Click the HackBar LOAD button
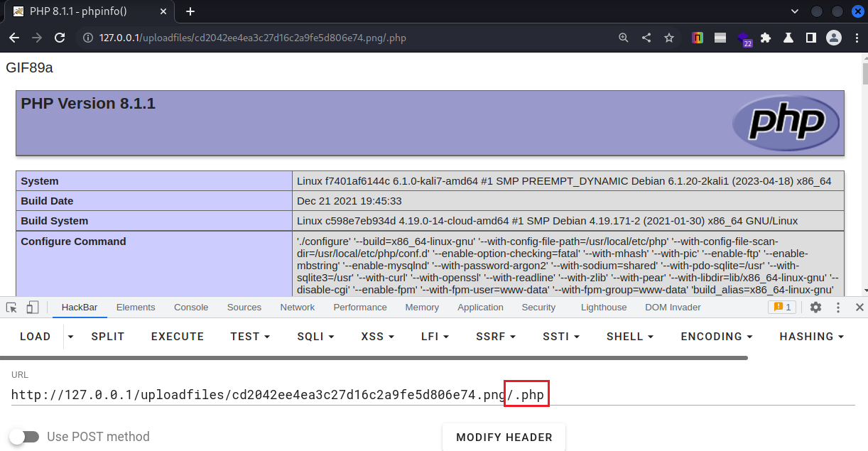 coord(36,337)
